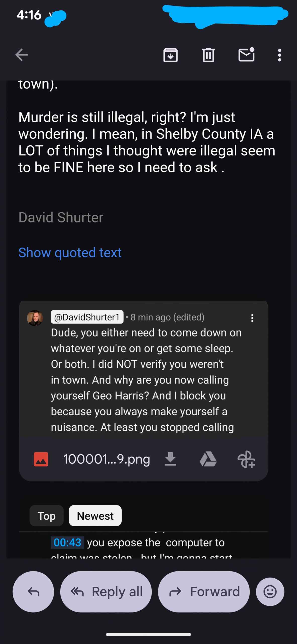Jump to 00:43 timestamp
This screenshot has height=644, width=297.
point(67,543)
